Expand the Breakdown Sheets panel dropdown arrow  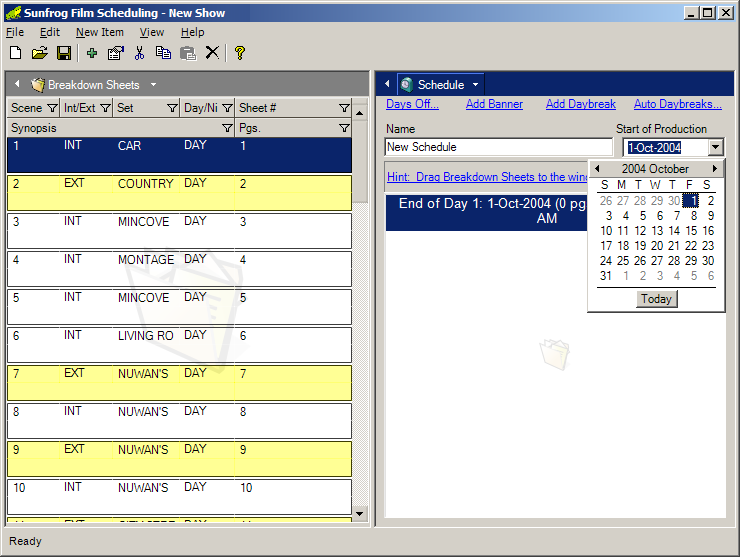coord(153,84)
